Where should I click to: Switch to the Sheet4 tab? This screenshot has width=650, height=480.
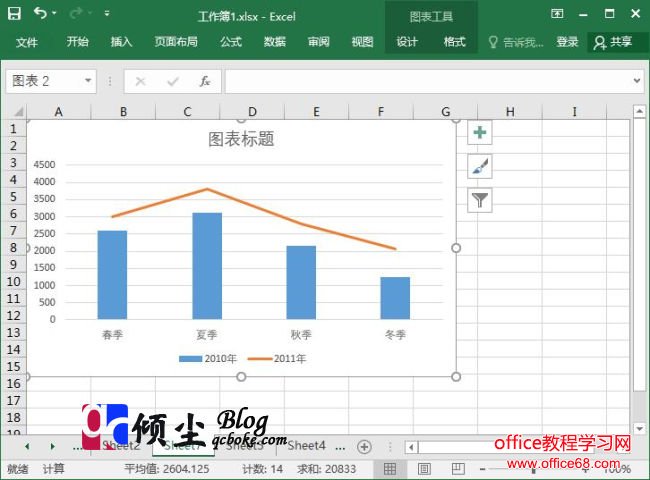pyautogui.click(x=306, y=446)
